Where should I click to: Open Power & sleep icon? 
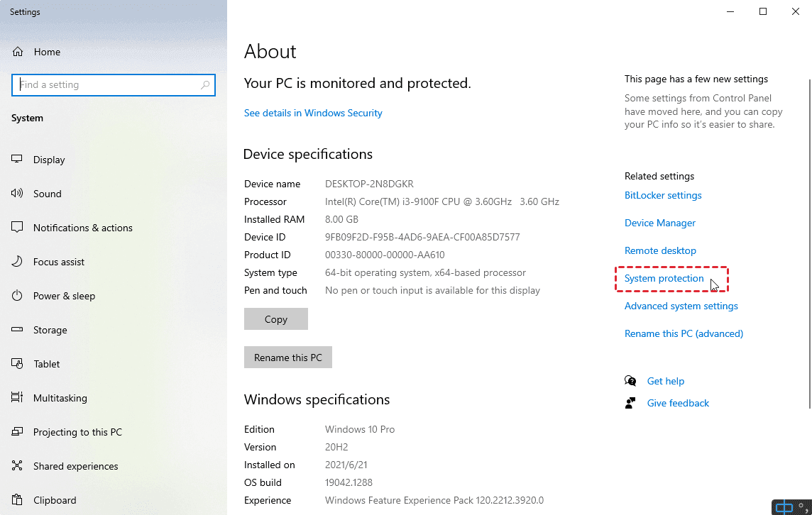click(18, 296)
